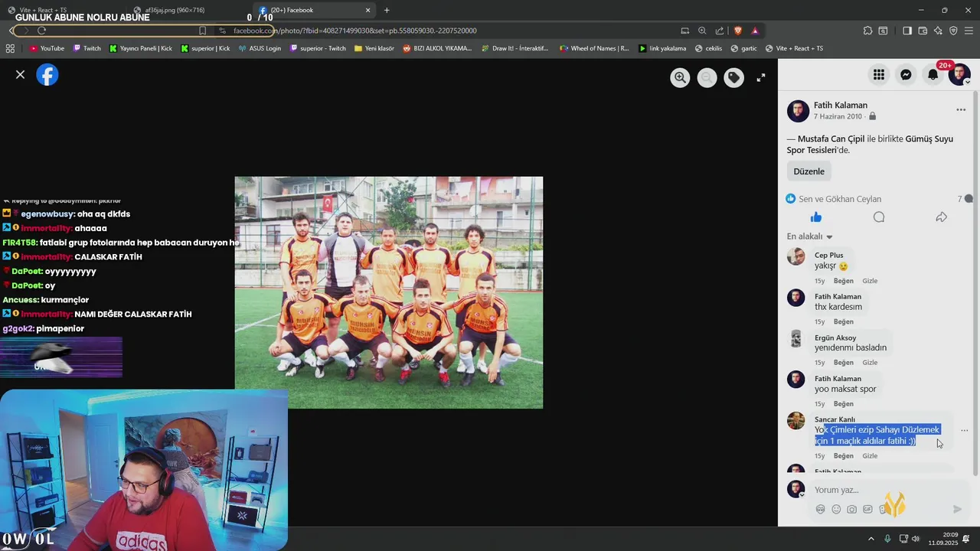Send the comment with arrow button
980x551 pixels.
[x=957, y=509]
